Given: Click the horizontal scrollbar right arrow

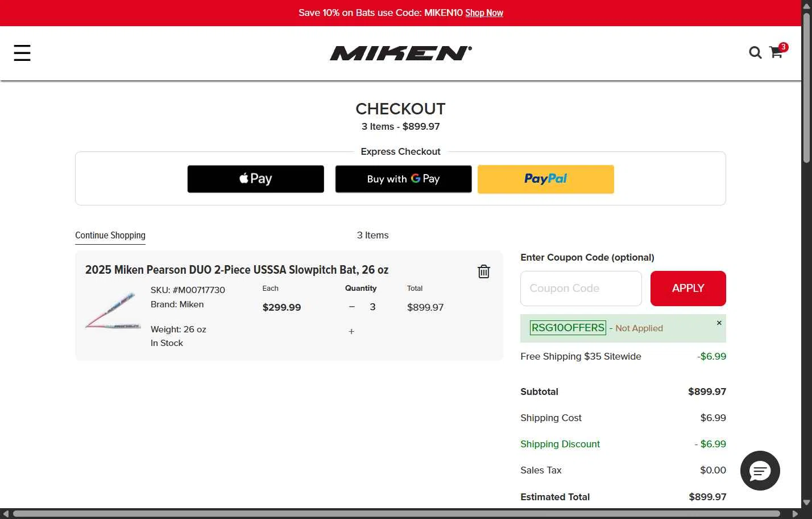Looking at the screenshot, I should pyautogui.click(x=796, y=514).
